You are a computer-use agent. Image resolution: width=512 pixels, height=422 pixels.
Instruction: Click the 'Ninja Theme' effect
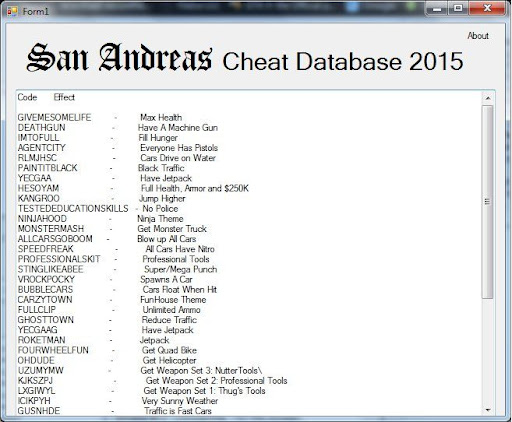click(160, 219)
